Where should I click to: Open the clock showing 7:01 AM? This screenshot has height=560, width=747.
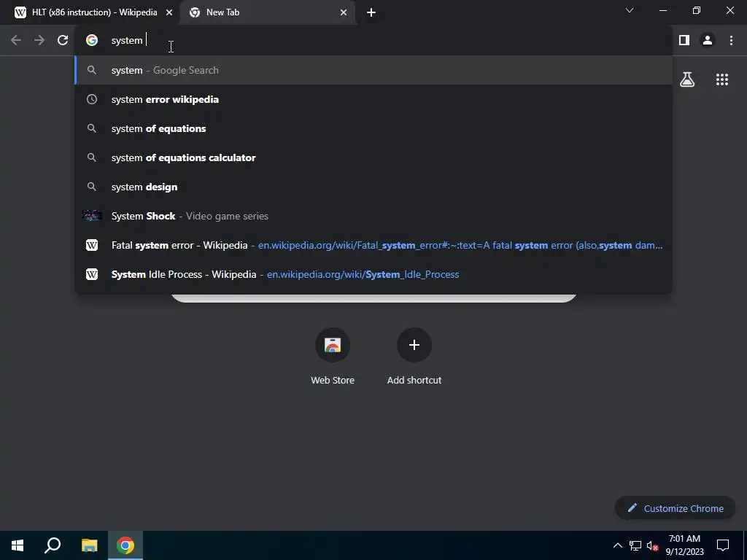(684, 545)
